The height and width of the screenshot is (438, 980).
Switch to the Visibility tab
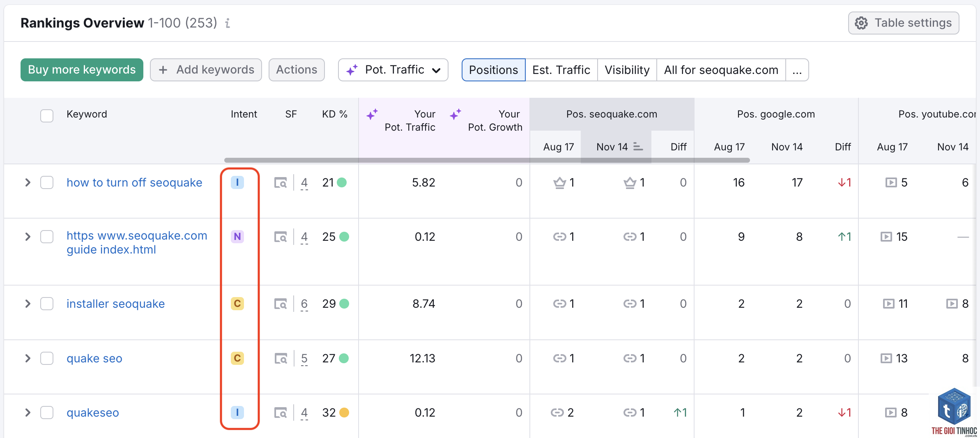[x=627, y=70]
